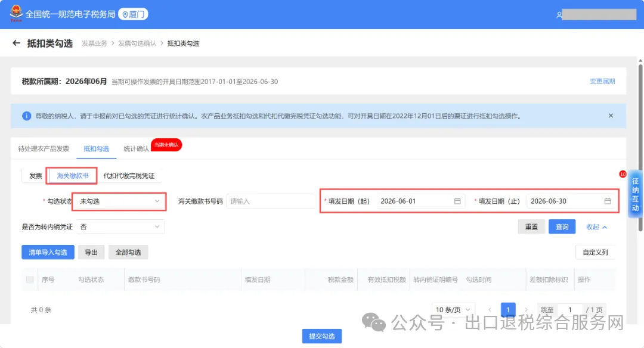This screenshot has width=644, height=348.
Task: Click 差额扣除标识 column header
Action: [549, 279]
